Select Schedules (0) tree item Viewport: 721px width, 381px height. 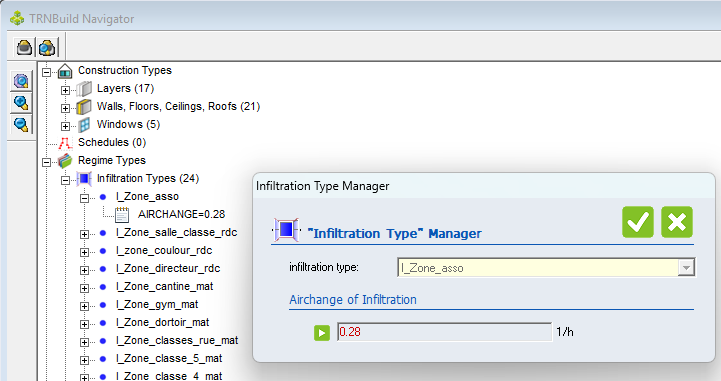[x=112, y=142]
